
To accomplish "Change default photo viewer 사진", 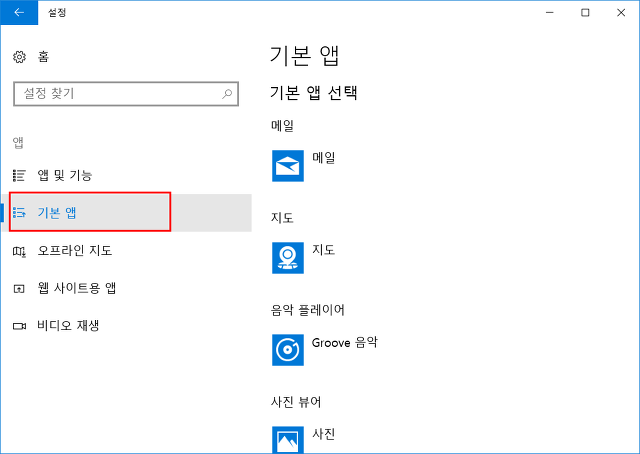I will tap(324, 434).
